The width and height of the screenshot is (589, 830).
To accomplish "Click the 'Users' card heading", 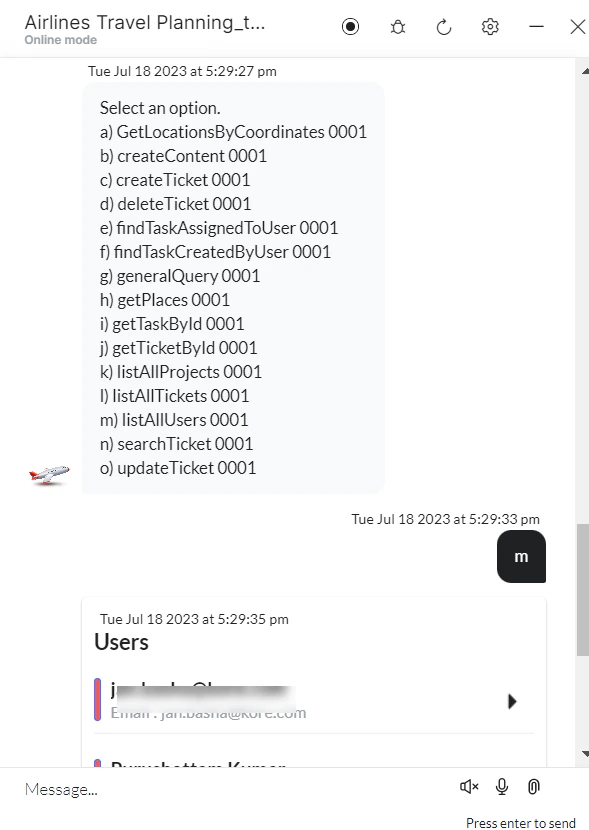I will pyautogui.click(x=121, y=642).
